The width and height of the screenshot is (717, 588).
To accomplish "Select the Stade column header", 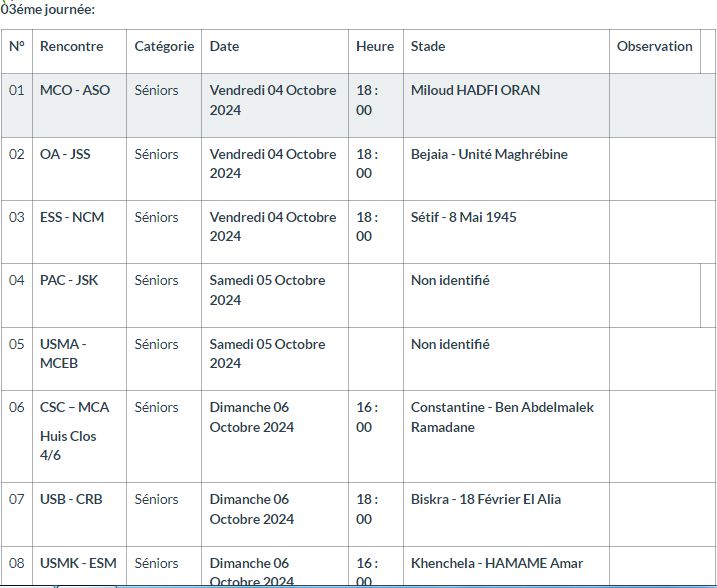I will [428, 46].
